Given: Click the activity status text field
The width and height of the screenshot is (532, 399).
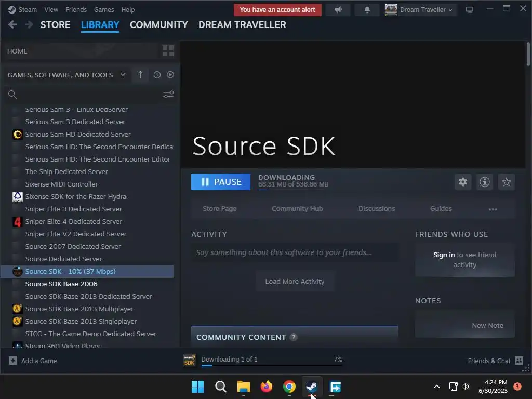Looking at the screenshot, I should pos(295,252).
